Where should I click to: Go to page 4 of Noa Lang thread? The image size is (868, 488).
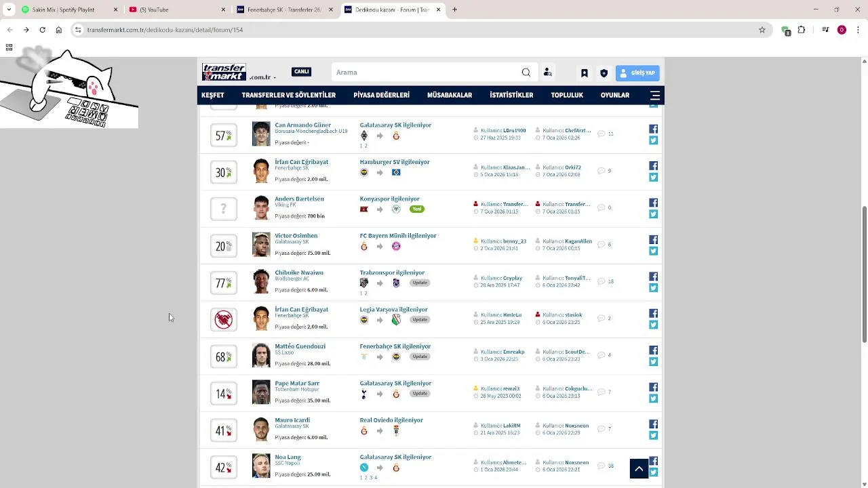pos(376,478)
